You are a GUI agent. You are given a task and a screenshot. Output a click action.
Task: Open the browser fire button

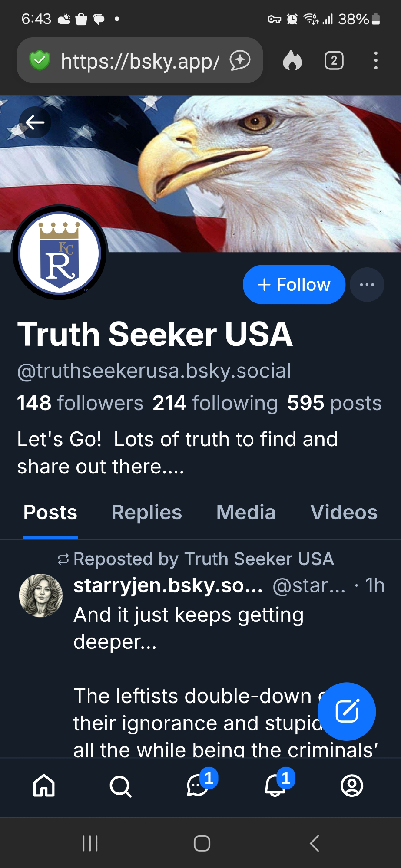292,61
